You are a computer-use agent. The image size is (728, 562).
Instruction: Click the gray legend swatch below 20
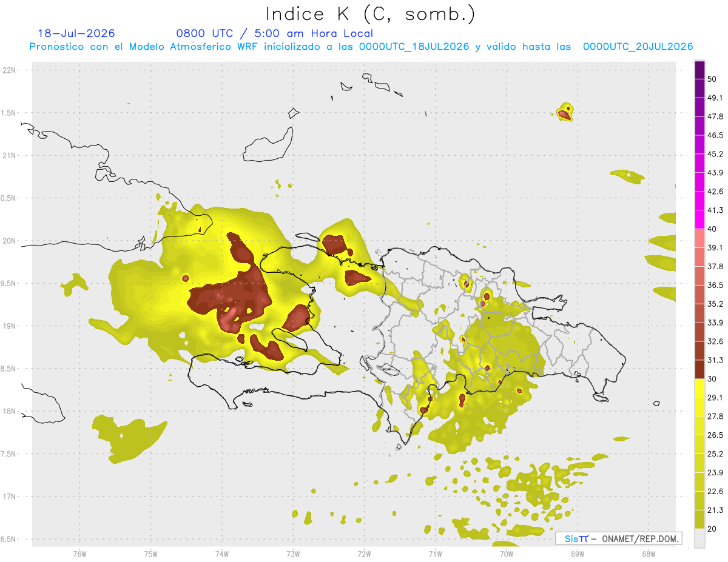(x=700, y=538)
